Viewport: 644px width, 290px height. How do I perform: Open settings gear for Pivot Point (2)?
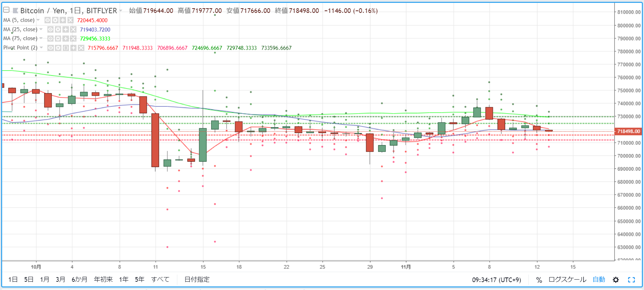(x=58, y=48)
